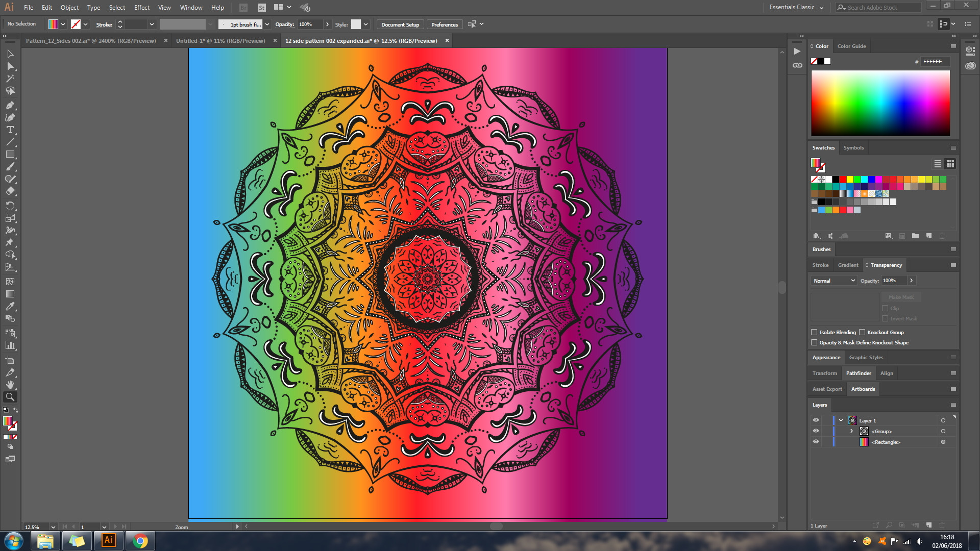Click the Preferences button
The width and height of the screenshot is (980, 551).
[444, 24]
